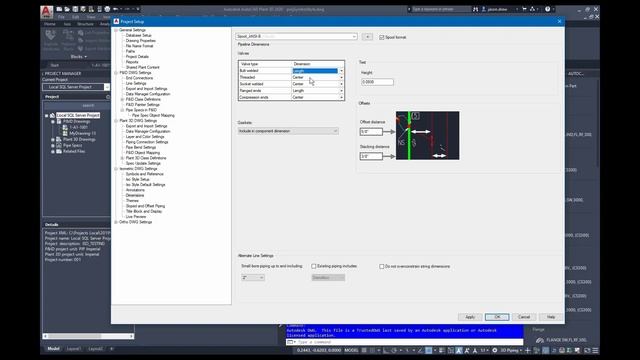Toggle the Spool format checkbox

tap(382, 37)
